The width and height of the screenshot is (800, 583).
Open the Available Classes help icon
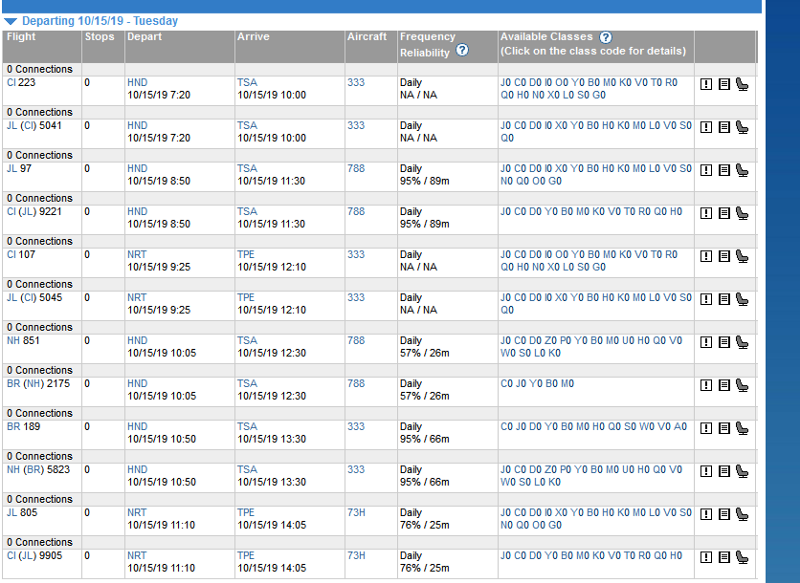pos(605,37)
